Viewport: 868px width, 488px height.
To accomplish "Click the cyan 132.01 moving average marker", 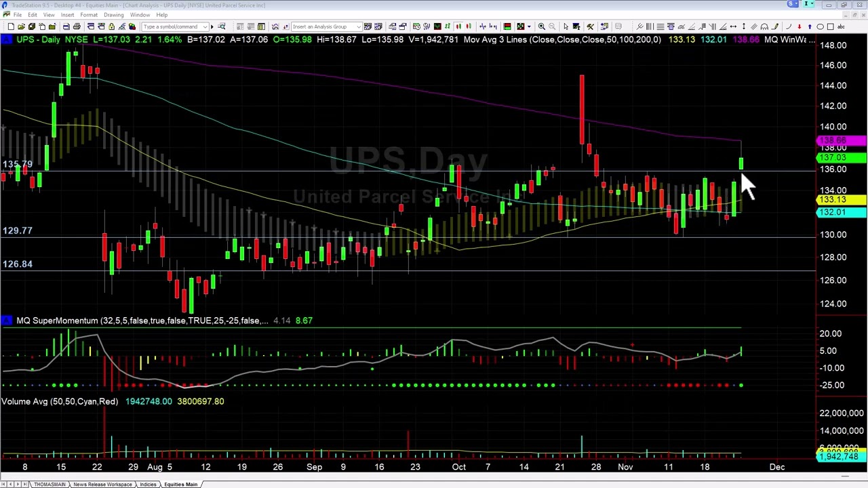I will click(x=841, y=212).
